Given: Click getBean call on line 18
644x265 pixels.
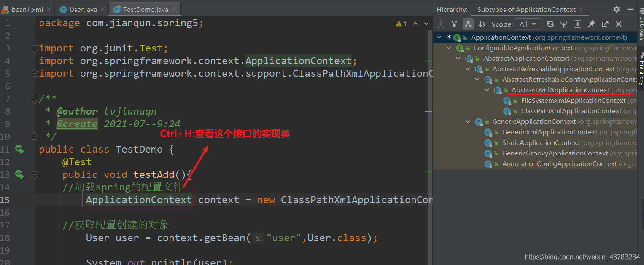Looking at the screenshot, I should [x=224, y=238].
